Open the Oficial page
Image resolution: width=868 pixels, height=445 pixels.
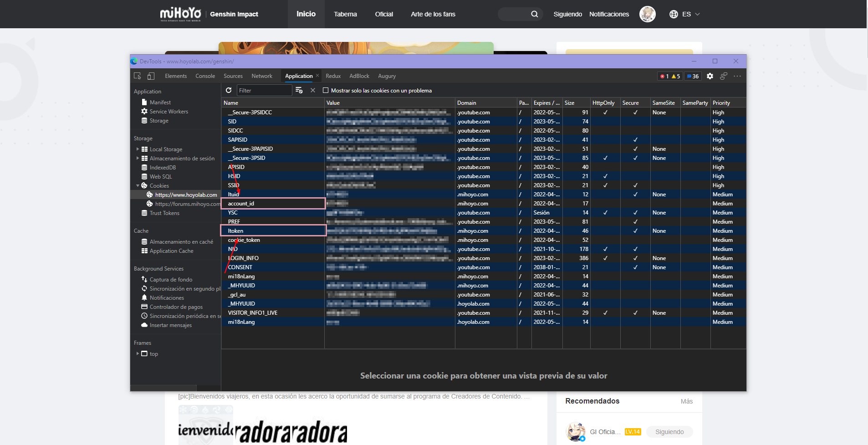[384, 14]
